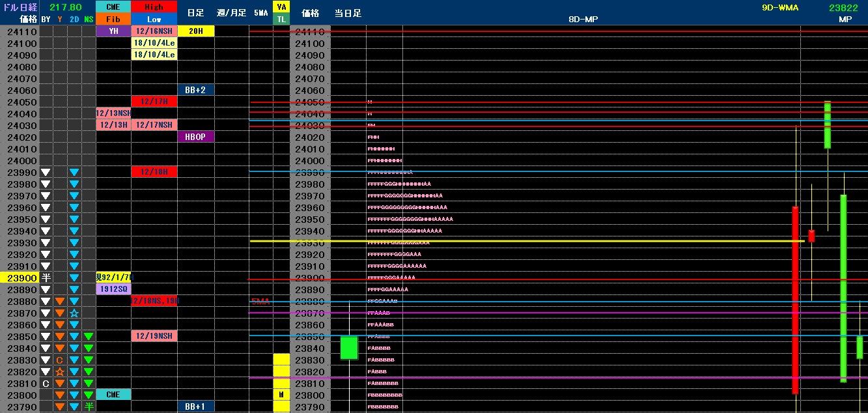This screenshot has height=413, width=868.
Task: Click the ドル日経 title cell
Action: (20, 7)
